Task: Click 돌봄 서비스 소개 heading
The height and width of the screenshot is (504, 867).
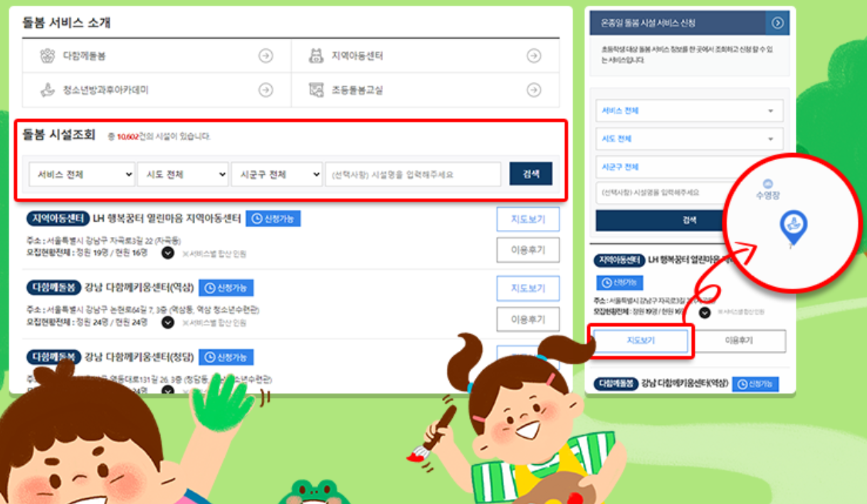Action: pos(65,23)
